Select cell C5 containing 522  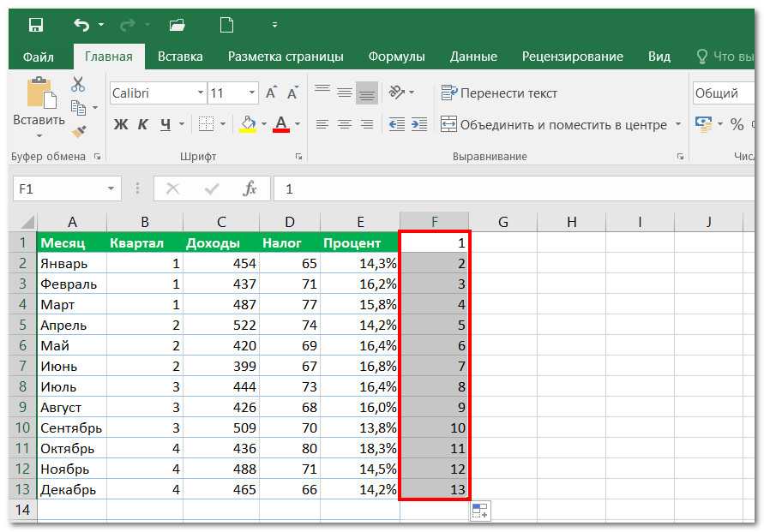point(220,325)
